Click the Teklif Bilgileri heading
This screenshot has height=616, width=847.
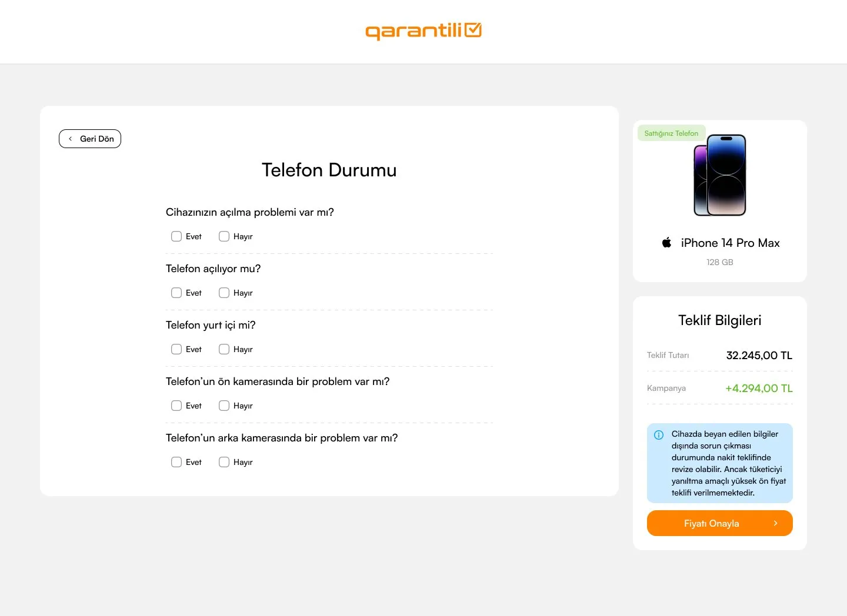coord(720,320)
